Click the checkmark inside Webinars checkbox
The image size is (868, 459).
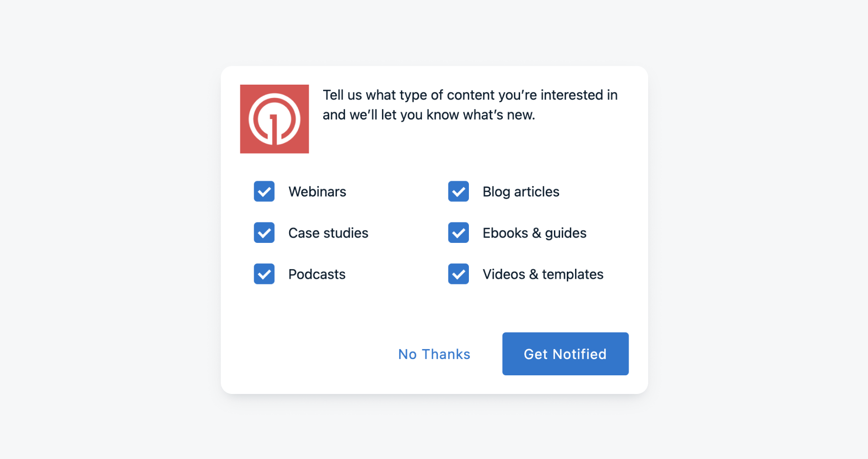coord(264,191)
